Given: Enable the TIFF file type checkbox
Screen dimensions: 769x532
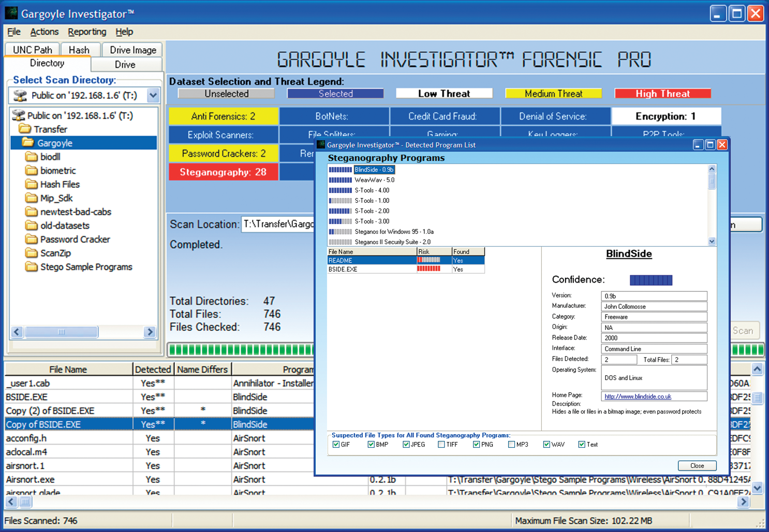Looking at the screenshot, I should pyautogui.click(x=441, y=445).
